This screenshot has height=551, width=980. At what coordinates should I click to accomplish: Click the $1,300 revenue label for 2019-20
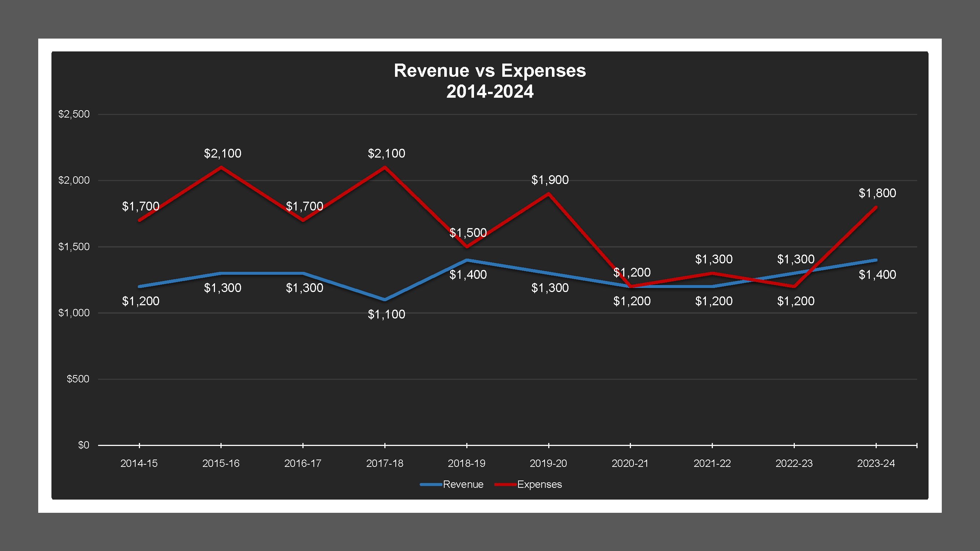coord(550,288)
